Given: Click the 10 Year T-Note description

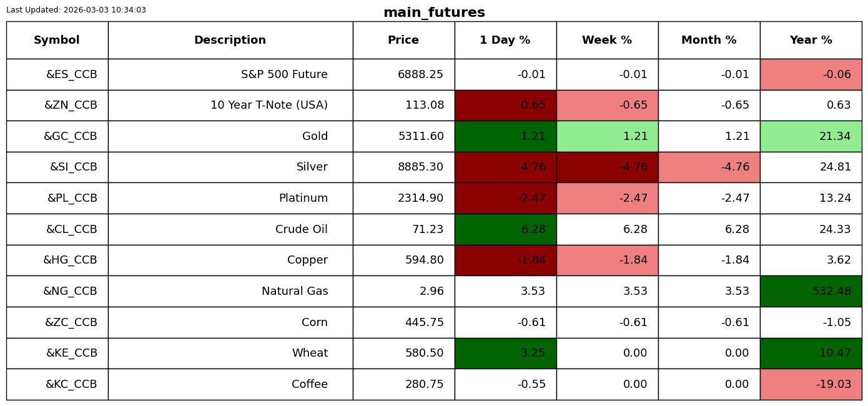Looking at the screenshot, I should click(269, 106).
